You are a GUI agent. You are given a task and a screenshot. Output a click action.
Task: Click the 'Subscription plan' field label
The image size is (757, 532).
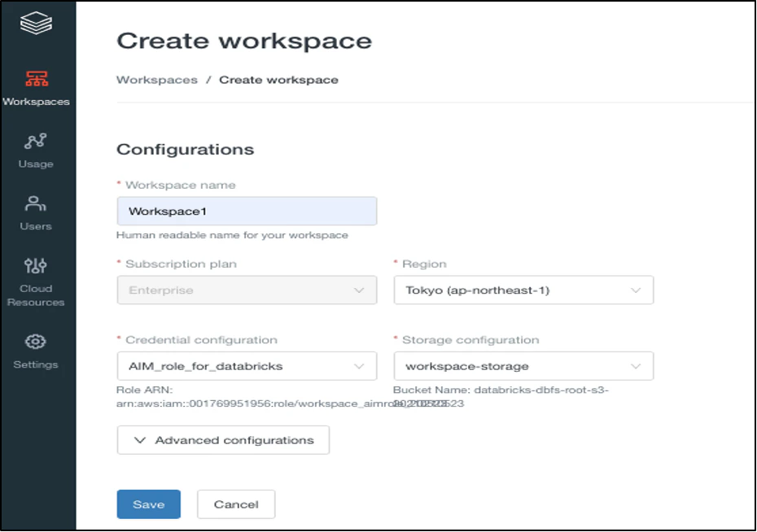click(181, 264)
